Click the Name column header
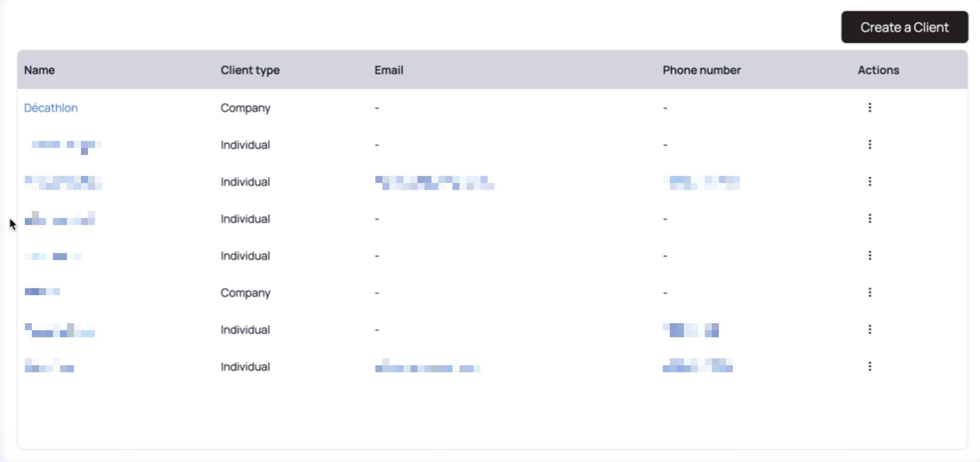The height and width of the screenshot is (462, 980). [39, 70]
